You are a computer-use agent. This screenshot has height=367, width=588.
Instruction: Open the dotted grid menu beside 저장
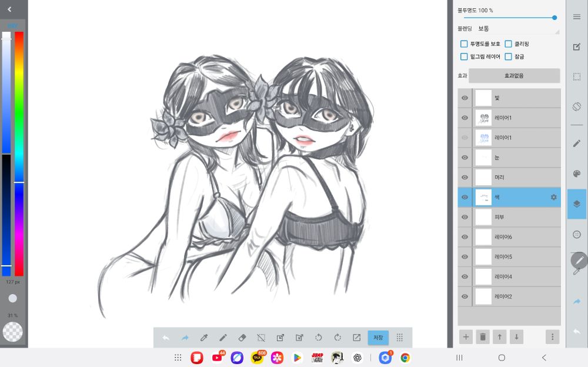point(400,338)
